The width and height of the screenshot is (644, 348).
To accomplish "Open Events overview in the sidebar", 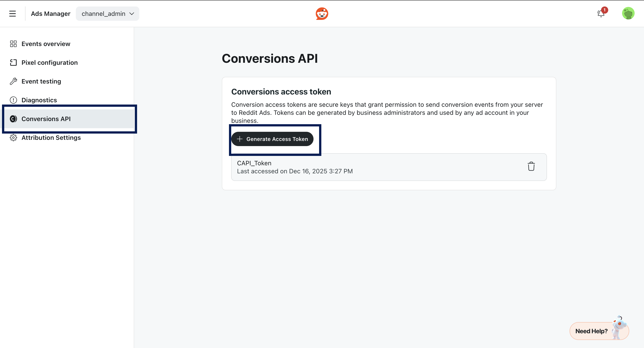I will (46, 44).
